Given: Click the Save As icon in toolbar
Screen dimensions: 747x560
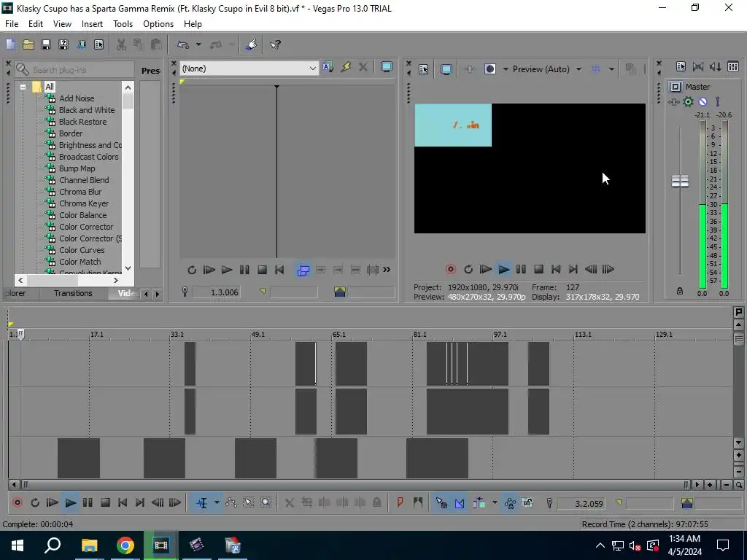Looking at the screenshot, I should 63,44.
